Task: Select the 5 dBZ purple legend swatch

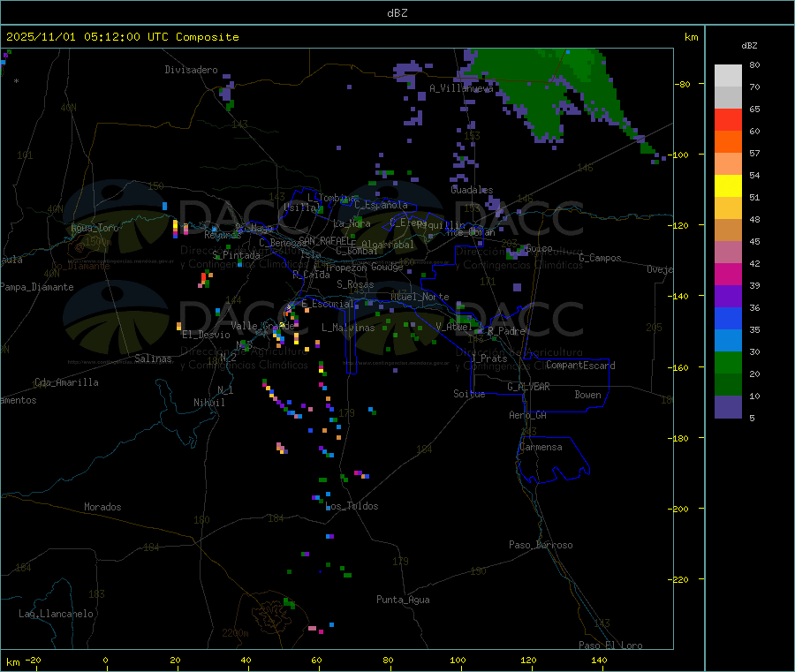Action: click(728, 407)
